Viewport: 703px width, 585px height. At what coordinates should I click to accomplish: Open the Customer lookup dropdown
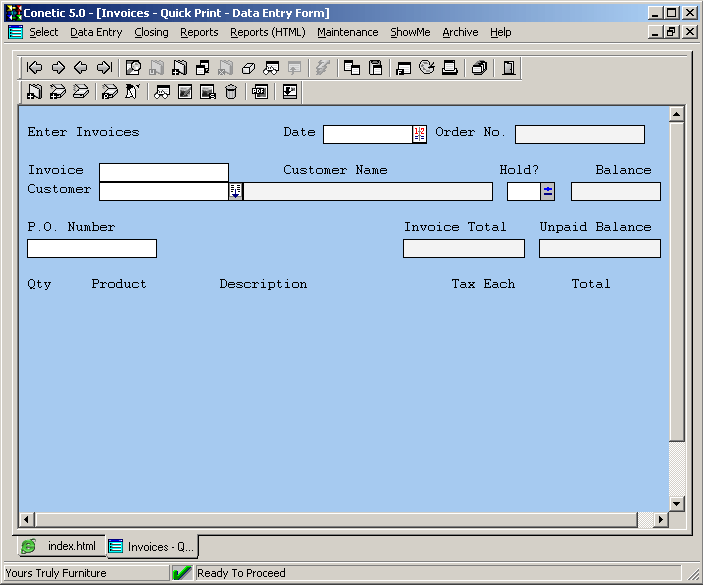coord(236,191)
